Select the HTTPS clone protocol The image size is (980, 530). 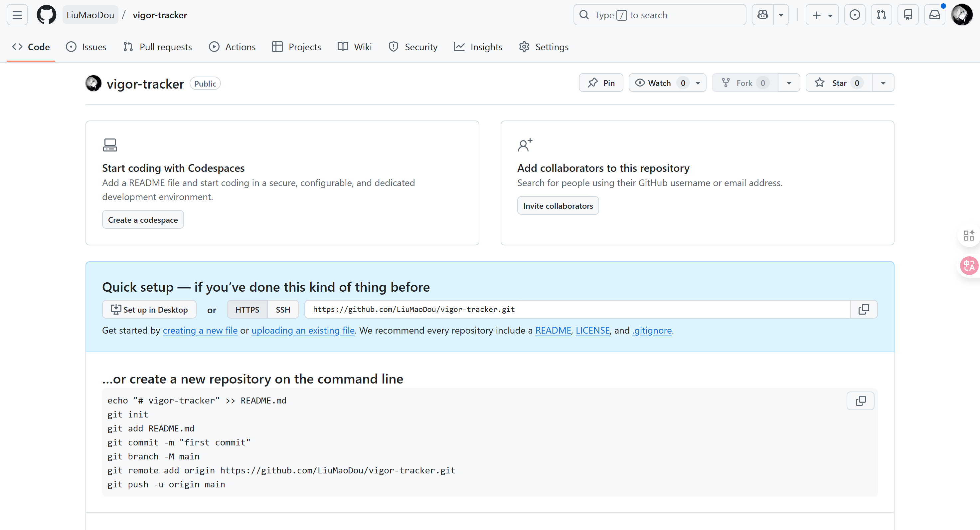click(x=247, y=310)
